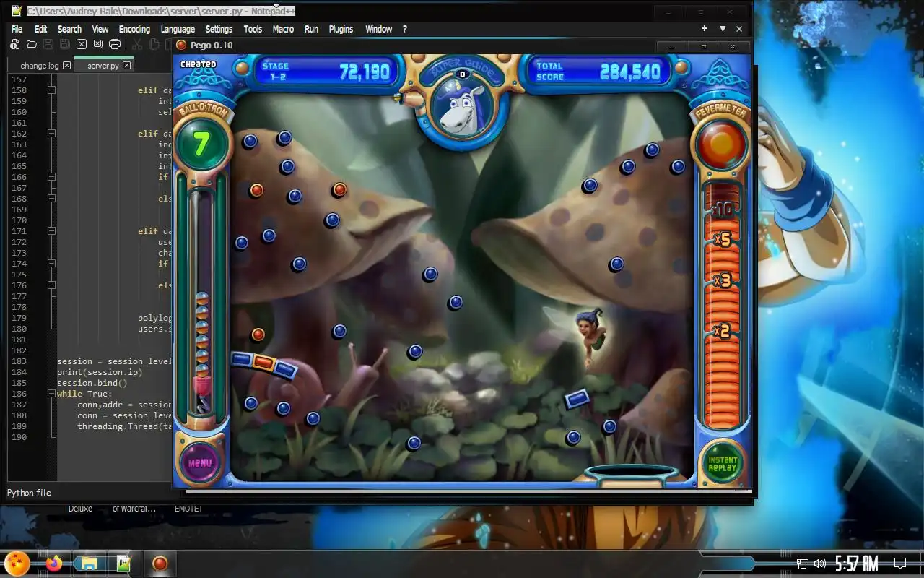Click the 5:57 AM clock
The image size is (924, 578).
click(856, 564)
